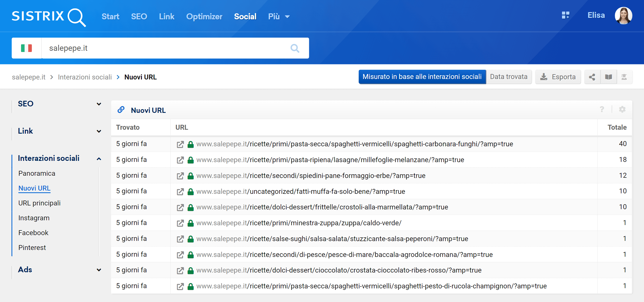Sort by the Totale column header
This screenshot has height=302, width=644.
[617, 127]
